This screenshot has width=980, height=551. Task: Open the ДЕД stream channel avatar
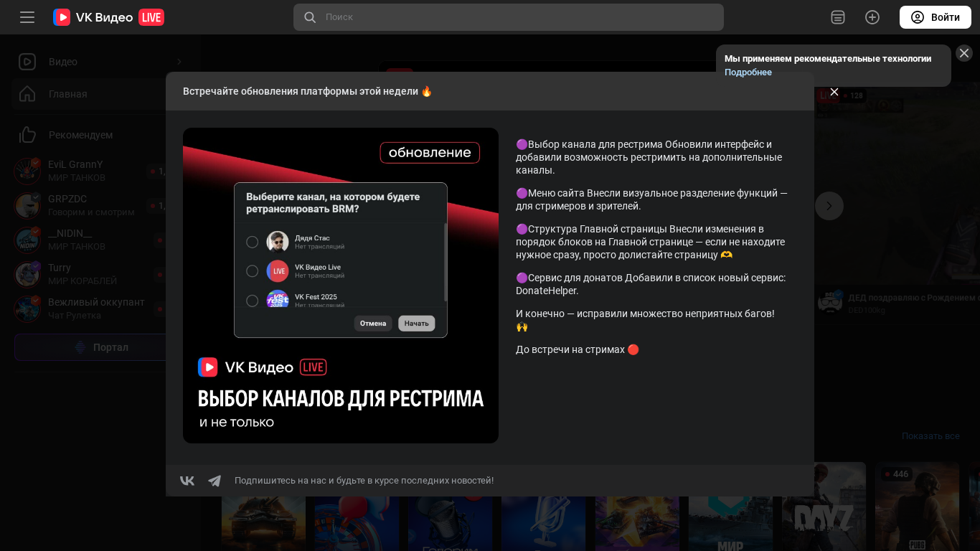click(830, 302)
